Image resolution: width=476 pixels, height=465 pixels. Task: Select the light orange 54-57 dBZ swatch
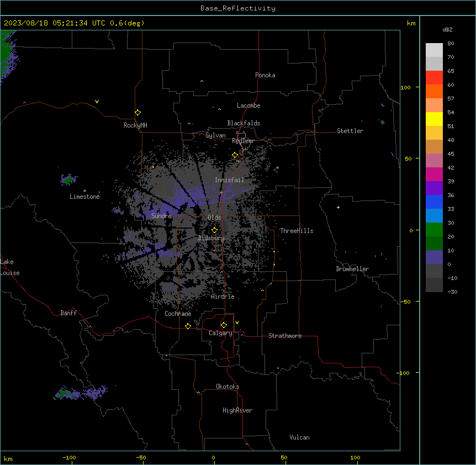434,105
